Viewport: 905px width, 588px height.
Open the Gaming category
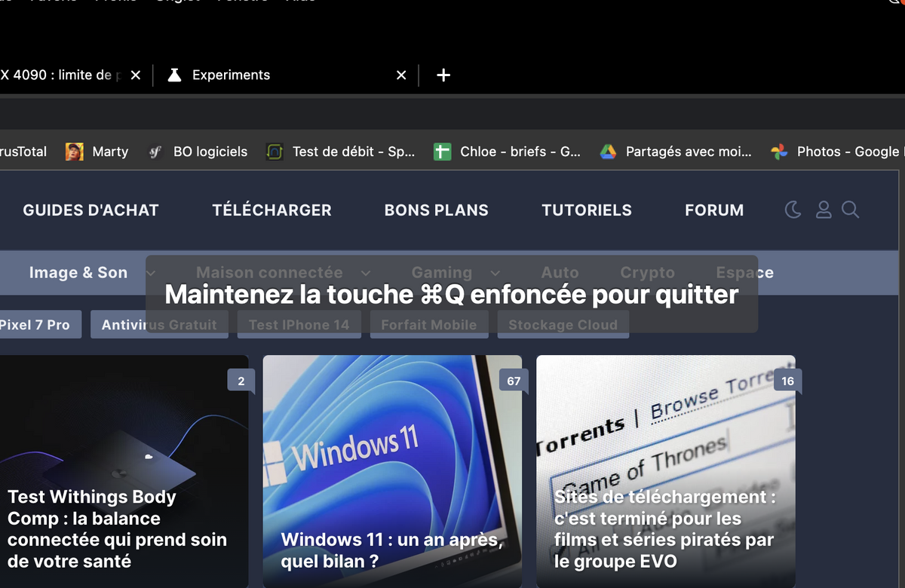442,273
